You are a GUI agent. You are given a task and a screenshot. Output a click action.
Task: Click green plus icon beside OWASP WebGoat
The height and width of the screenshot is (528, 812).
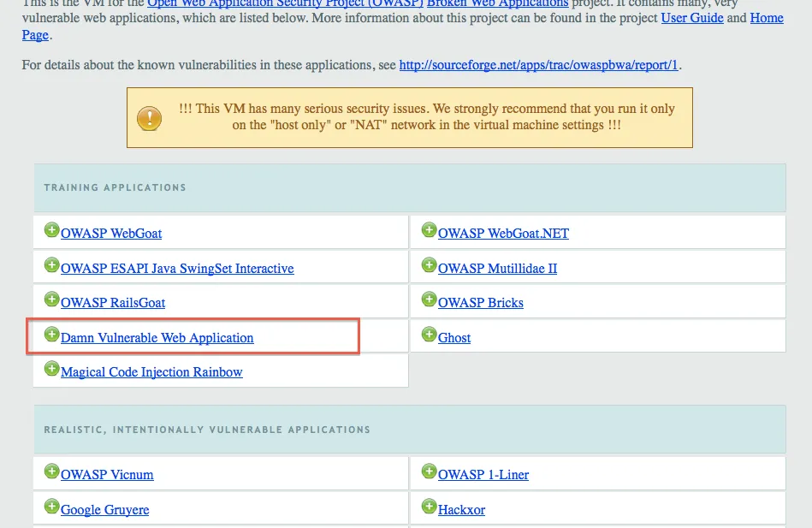[51, 231]
